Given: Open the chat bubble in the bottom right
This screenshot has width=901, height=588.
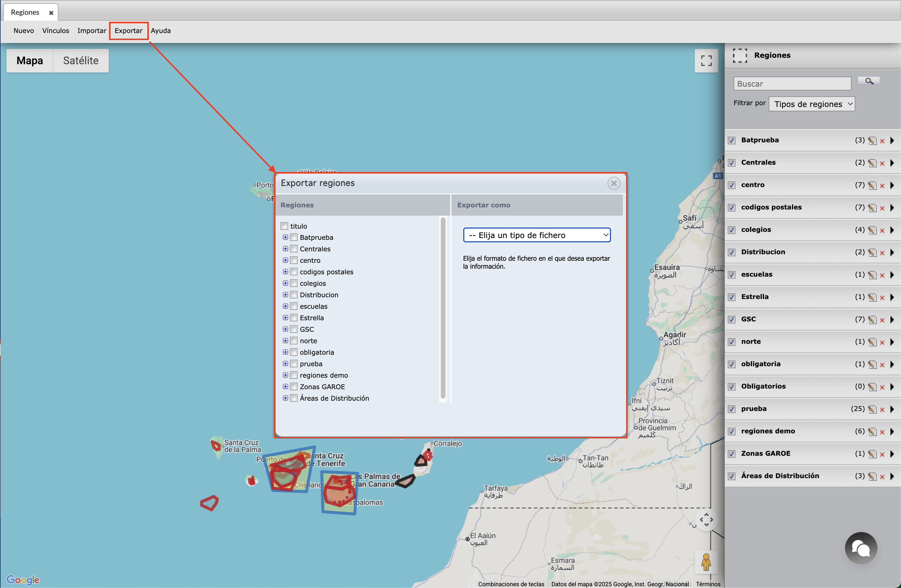Looking at the screenshot, I should click(861, 548).
